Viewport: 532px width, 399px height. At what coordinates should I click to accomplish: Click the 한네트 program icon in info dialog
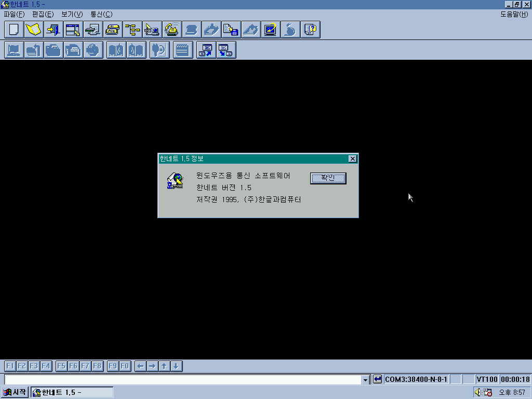[x=175, y=181]
